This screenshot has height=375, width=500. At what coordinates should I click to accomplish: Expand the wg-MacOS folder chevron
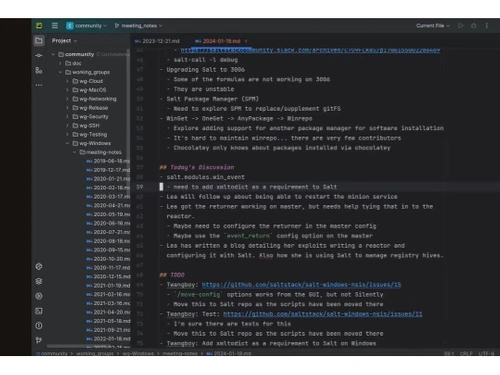click(x=67, y=90)
